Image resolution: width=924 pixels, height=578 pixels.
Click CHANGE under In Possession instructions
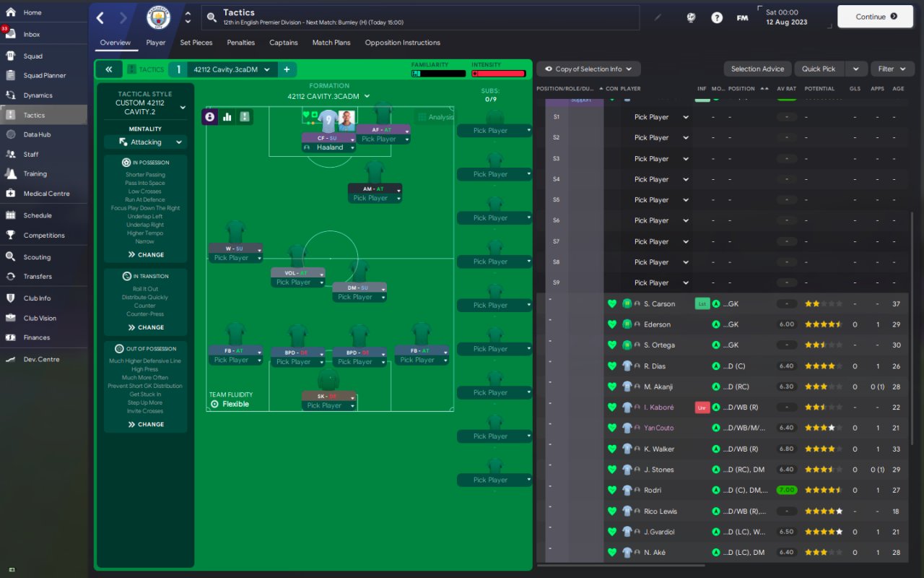146,254
